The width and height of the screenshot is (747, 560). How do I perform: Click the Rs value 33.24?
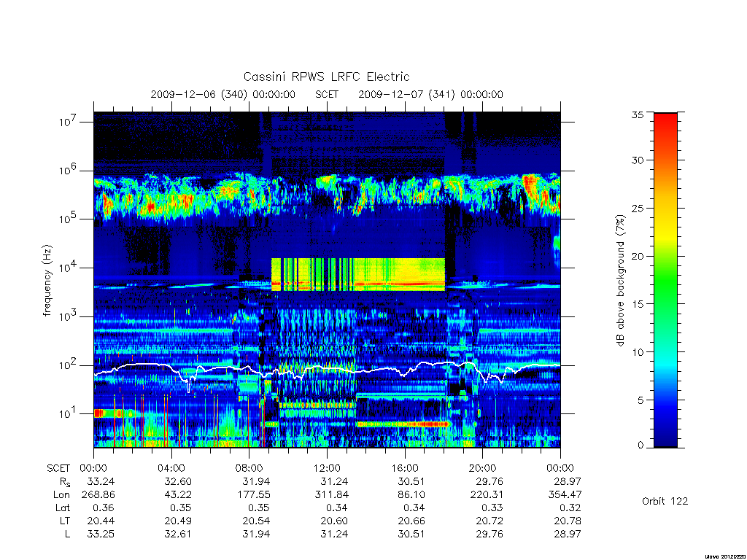click(x=101, y=481)
